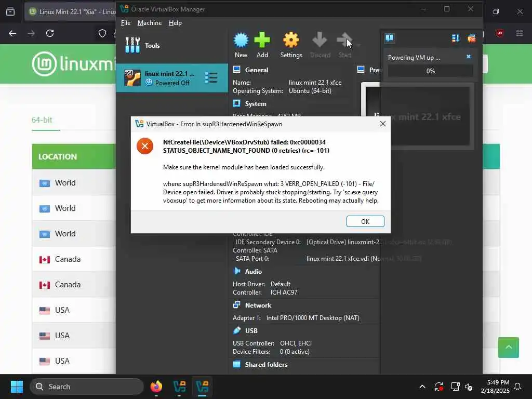Open the Machine menu

tap(149, 23)
